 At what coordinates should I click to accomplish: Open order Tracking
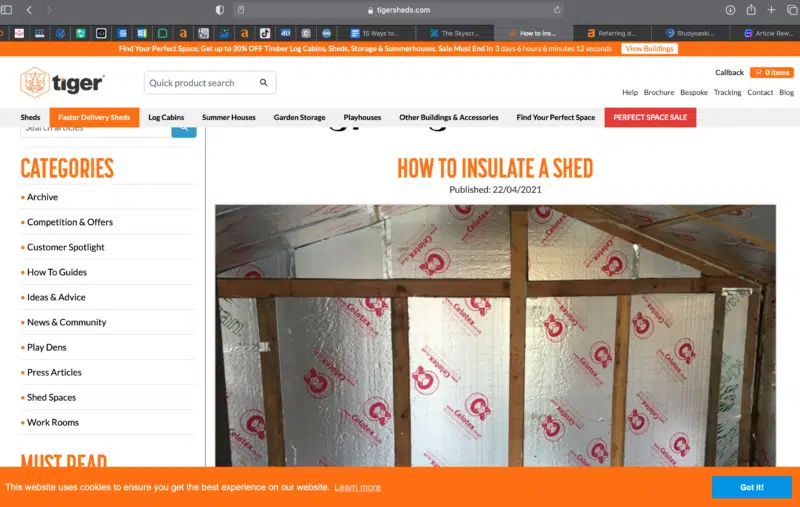727,92
